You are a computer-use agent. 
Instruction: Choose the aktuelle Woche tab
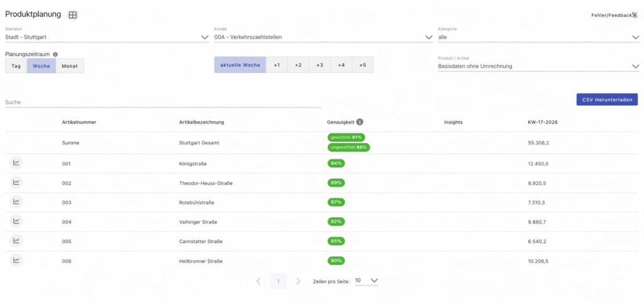240,65
